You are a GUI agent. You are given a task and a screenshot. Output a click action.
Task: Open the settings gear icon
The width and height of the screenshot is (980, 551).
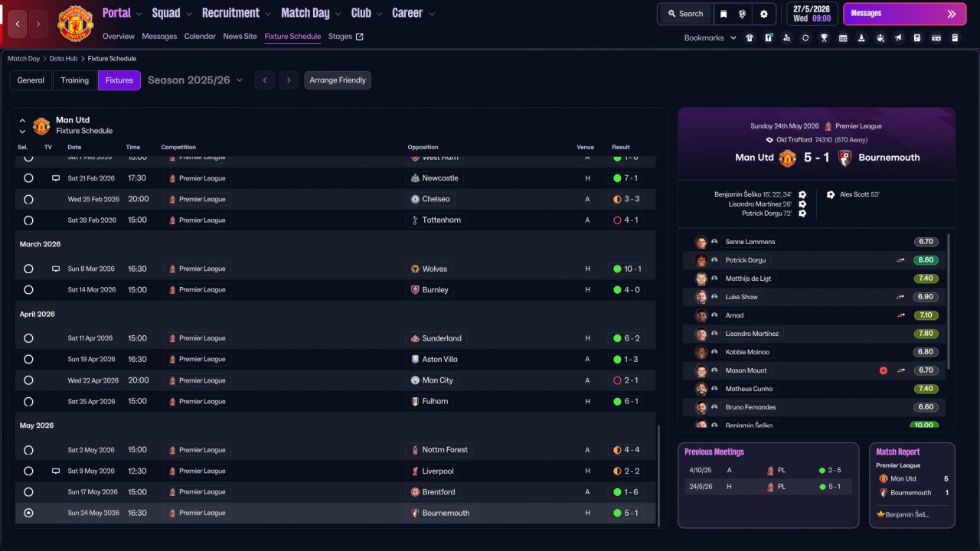763,14
